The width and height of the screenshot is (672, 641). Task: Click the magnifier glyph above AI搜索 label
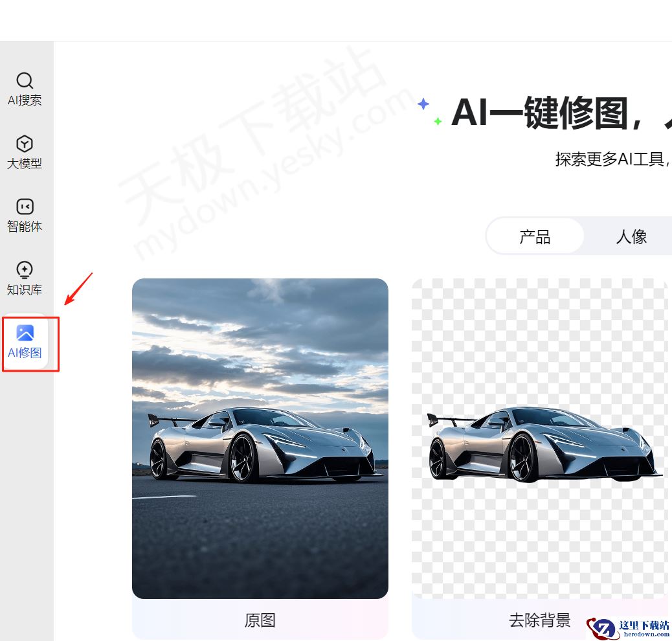[25, 80]
